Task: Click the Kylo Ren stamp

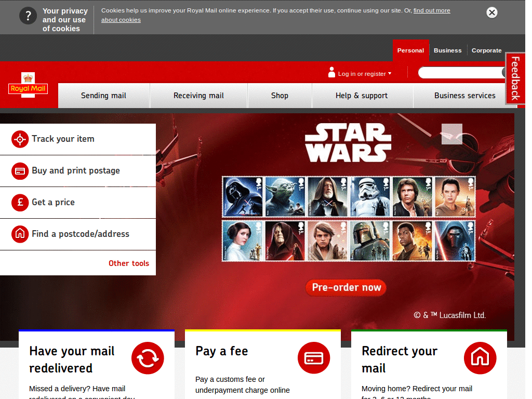Action: pyautogui.click(x=455, y=241)
